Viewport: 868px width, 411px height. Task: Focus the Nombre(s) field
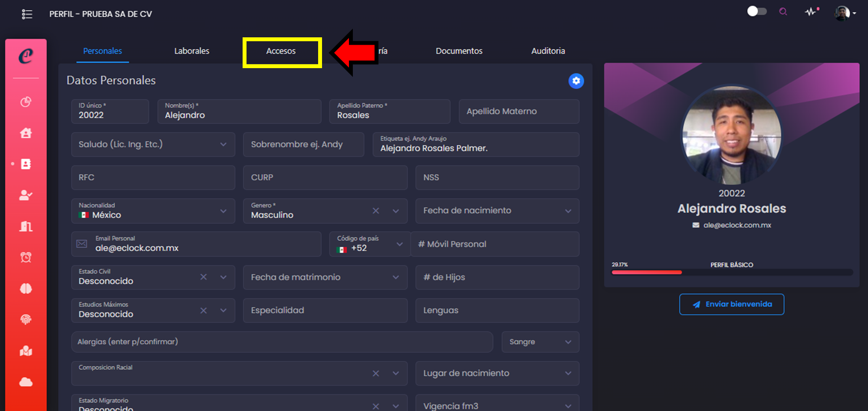pyautogui.click(x=240, y=112)
